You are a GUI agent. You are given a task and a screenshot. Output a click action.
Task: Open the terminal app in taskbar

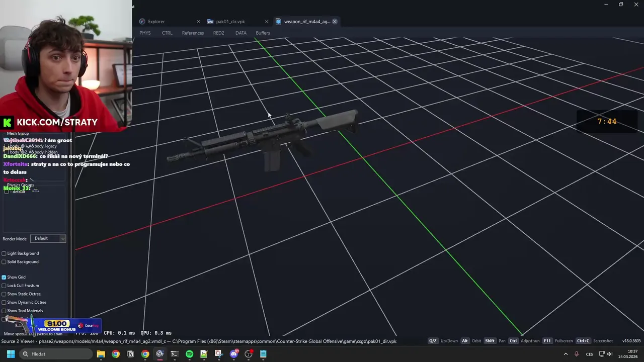click(x=175, y=354)
